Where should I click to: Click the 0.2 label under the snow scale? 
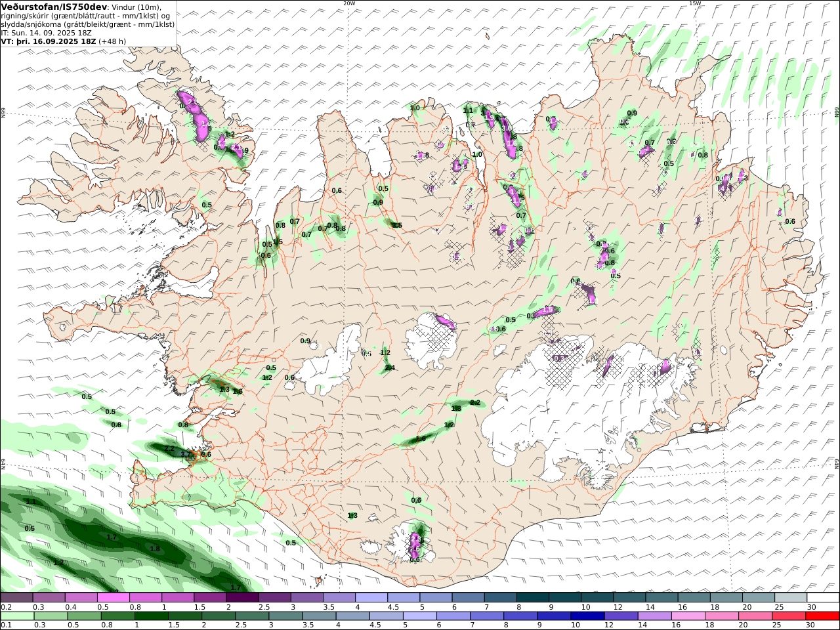[x=5, y=607]
